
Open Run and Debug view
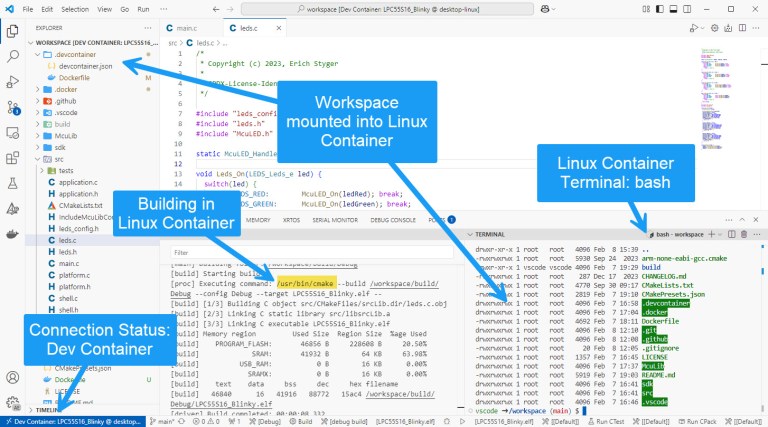(13, 81)
